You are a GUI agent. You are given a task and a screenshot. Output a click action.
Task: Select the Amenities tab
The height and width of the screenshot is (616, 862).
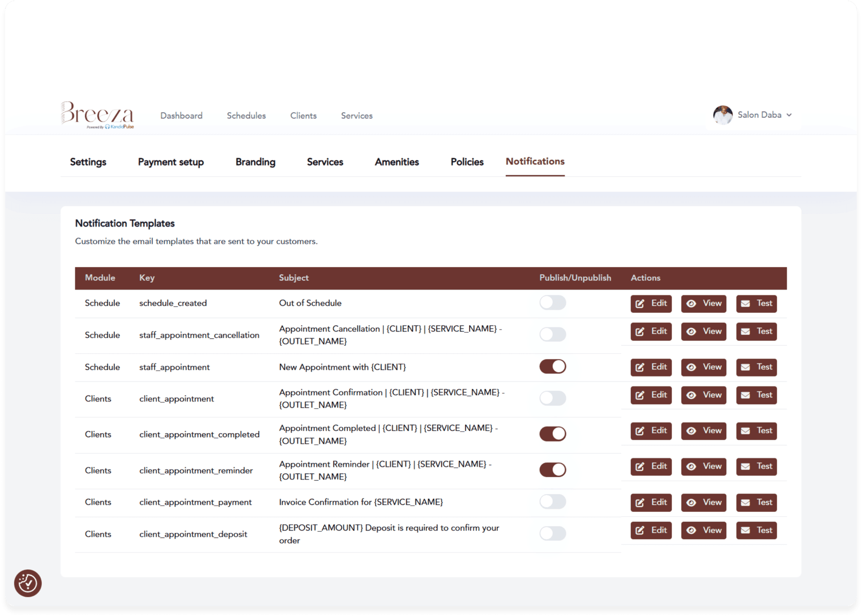[x=397, y=162]
